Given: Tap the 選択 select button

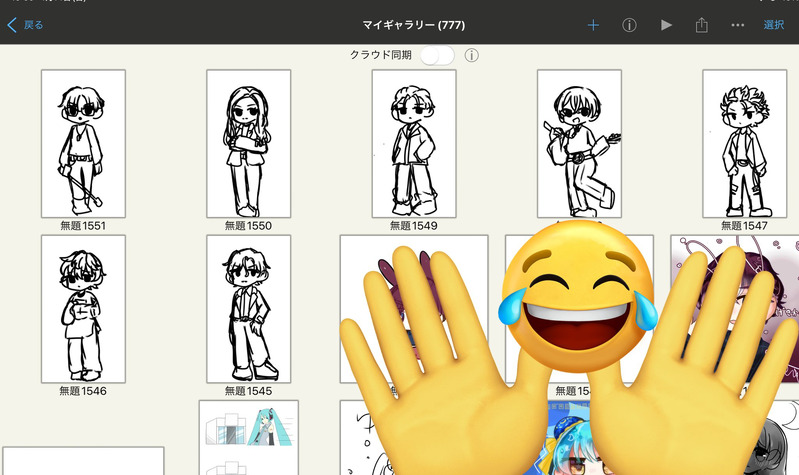Looking at the screenshot, I should [774, 25].
